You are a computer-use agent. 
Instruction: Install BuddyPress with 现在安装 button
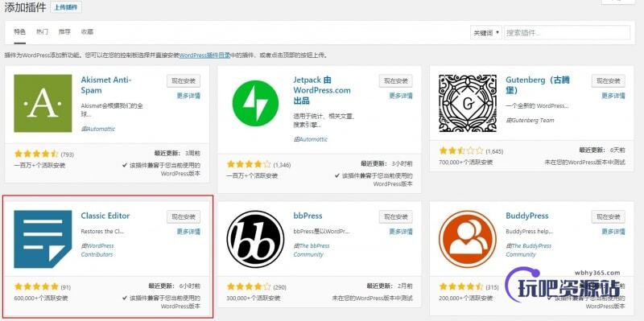[609, 216]
